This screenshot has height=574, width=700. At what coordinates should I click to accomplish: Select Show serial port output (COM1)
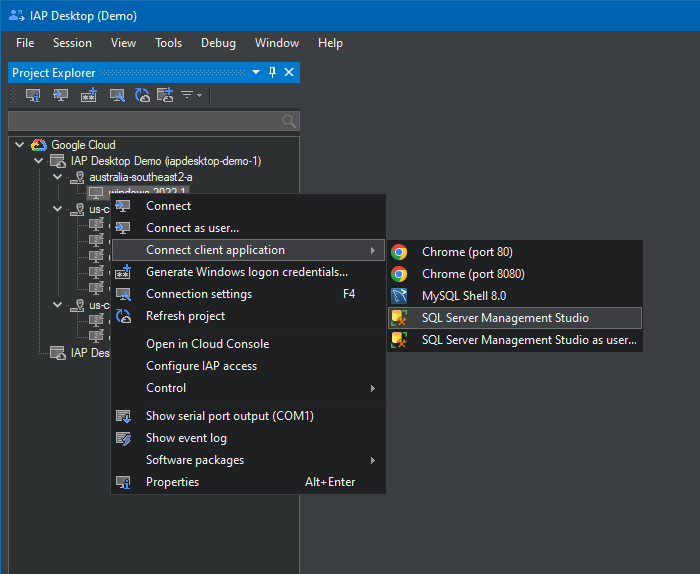pos(248,416)
